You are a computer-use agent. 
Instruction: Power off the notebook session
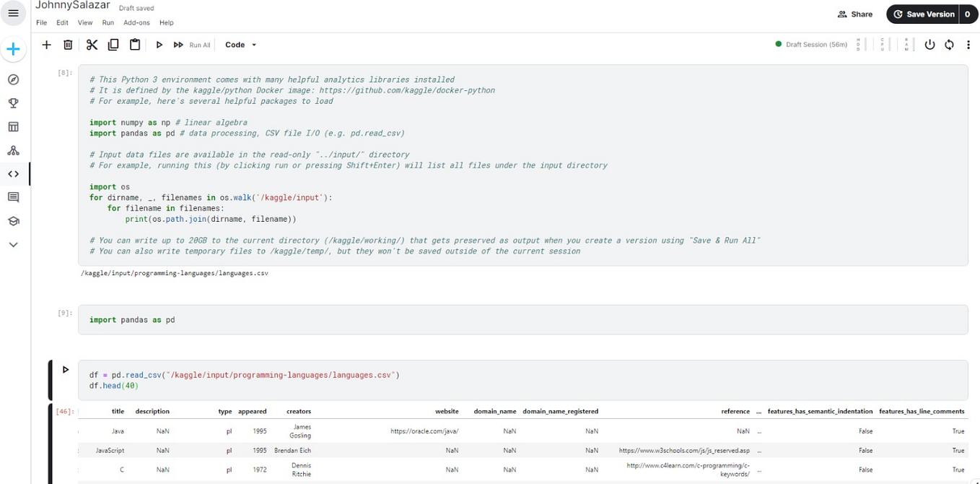930,44
